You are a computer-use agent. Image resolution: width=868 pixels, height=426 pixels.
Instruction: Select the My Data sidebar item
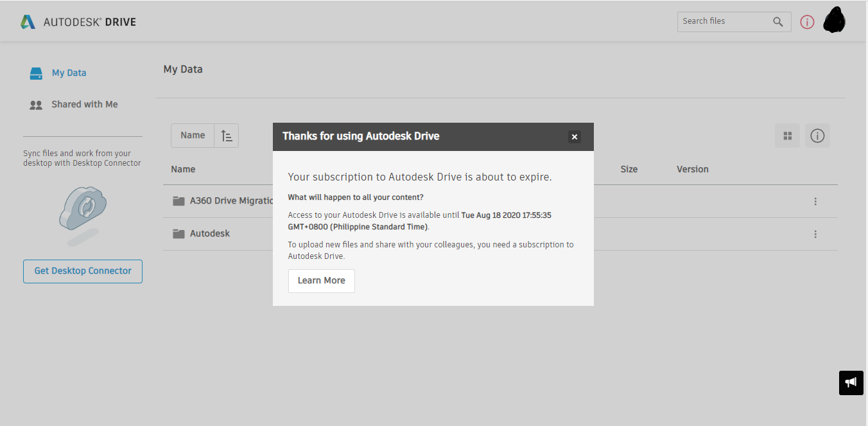68,73
